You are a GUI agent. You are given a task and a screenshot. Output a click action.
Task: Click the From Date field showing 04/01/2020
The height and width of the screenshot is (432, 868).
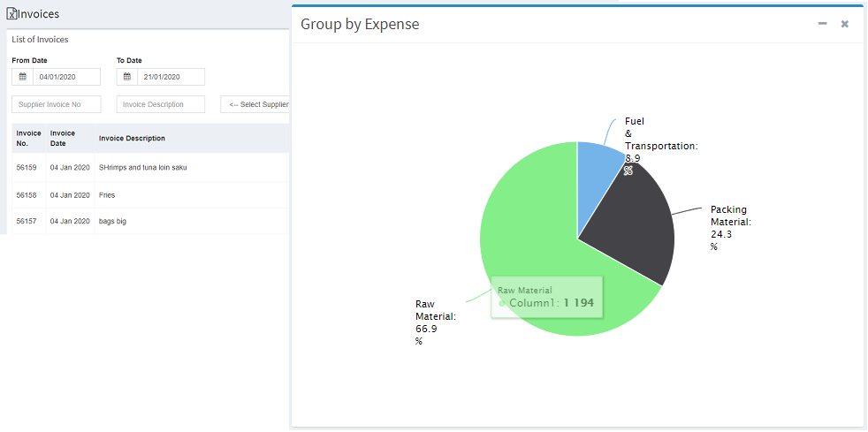[x=66, y=77]
